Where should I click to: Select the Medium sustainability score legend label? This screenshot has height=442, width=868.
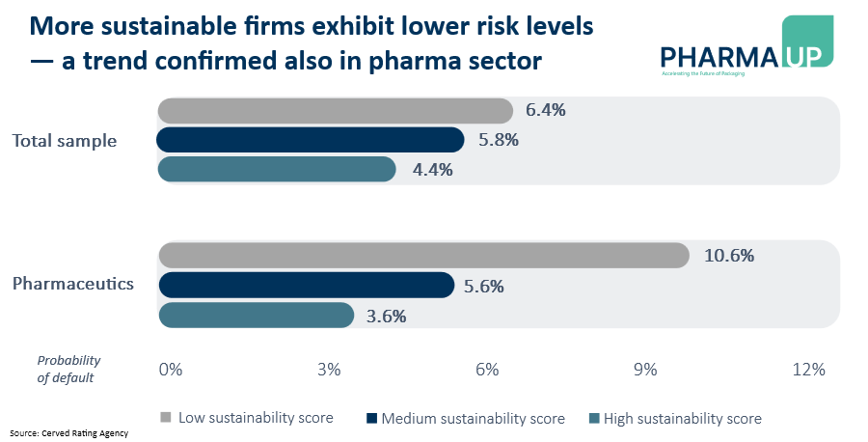(473, 418)
